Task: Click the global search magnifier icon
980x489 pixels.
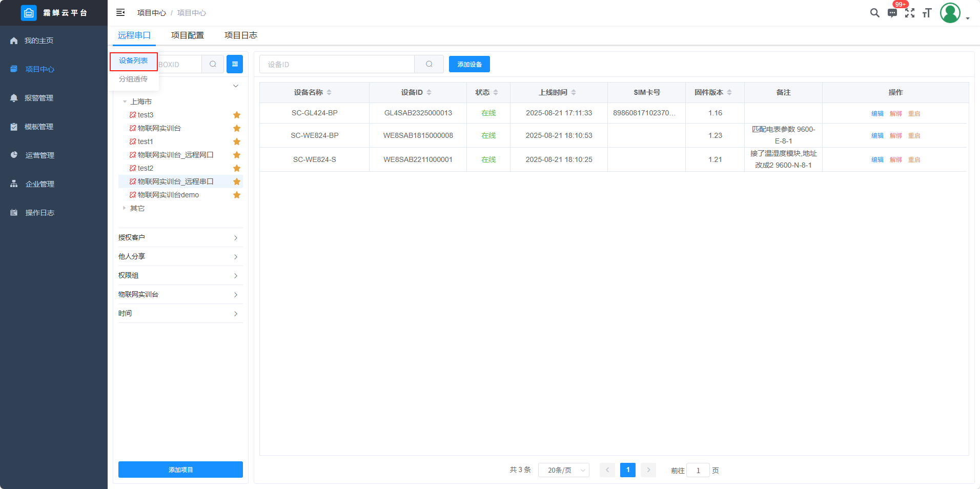Action: click(874, 13)
